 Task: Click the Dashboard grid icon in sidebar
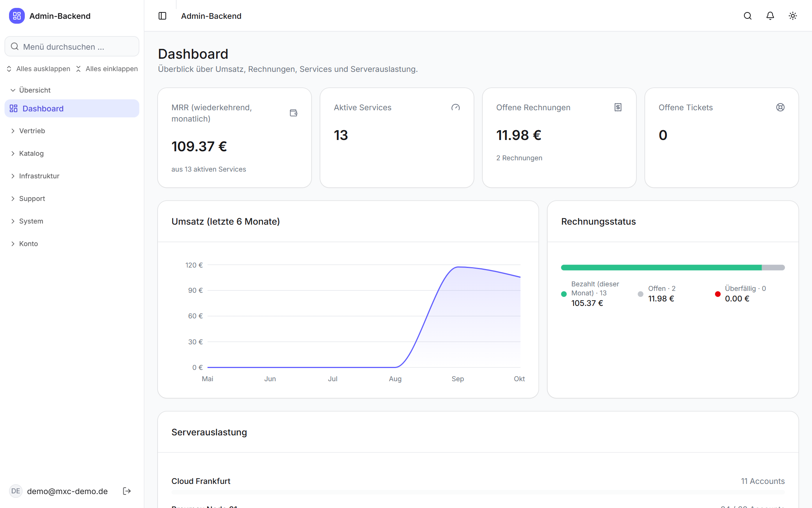[14, 108]
